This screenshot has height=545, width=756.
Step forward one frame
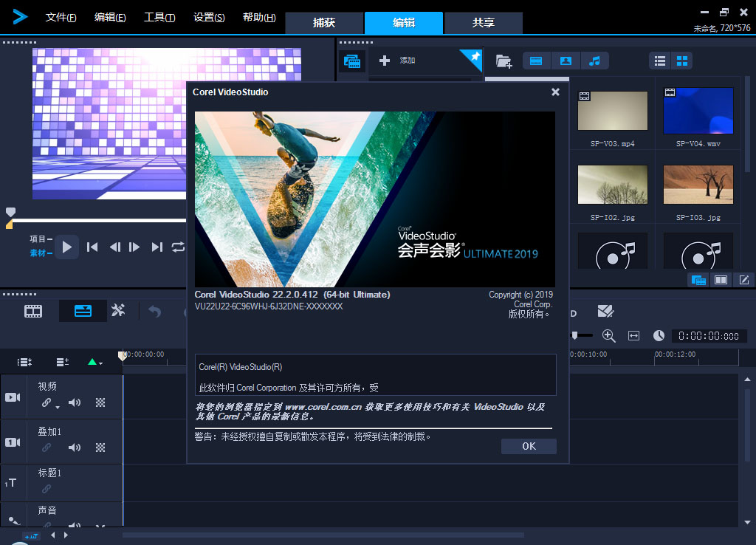[x=134, y=247]
